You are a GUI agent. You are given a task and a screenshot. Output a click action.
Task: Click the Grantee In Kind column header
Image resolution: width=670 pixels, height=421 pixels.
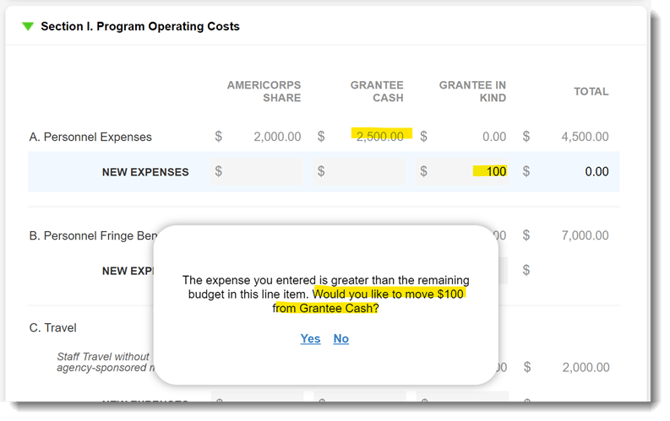pos(472,91)
